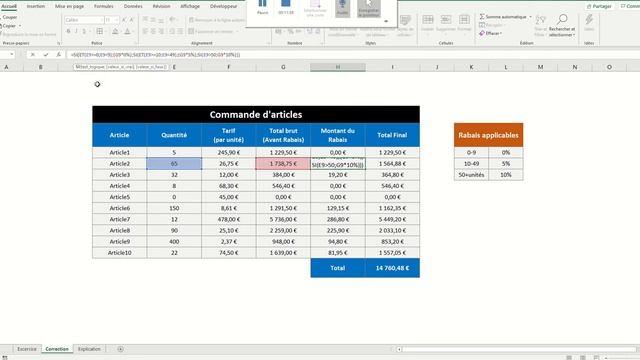Toggle recording the mouse pointer
Screen dimensions: 640x360
click(x=369, y=8)
